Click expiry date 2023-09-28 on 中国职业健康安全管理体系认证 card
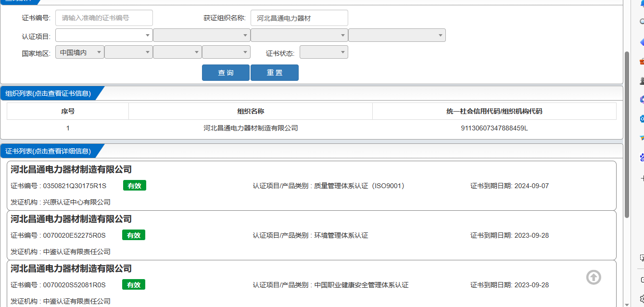The image size is (644, 307). (x=531, y=285)
